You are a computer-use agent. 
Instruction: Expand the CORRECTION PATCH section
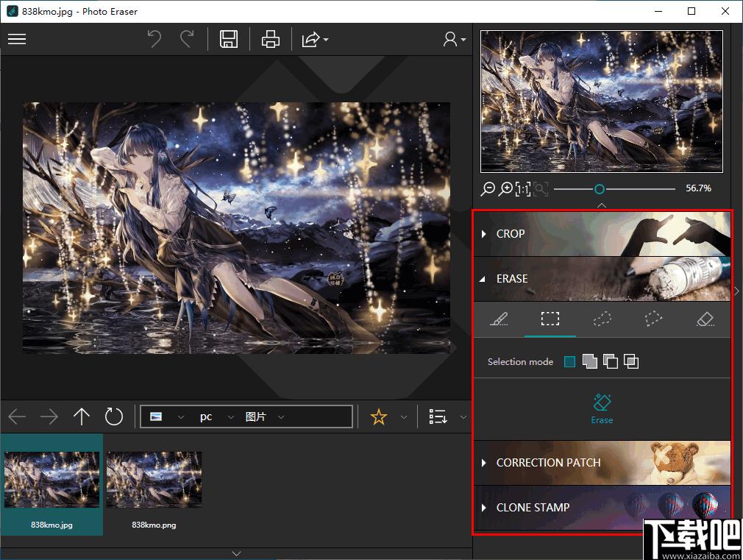tap(602, 463)
